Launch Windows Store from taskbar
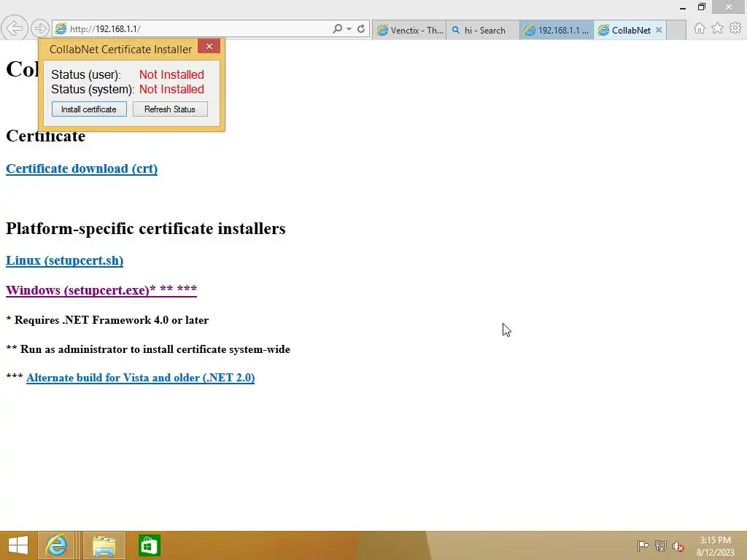The image size is (747, 560). point(149,545)
